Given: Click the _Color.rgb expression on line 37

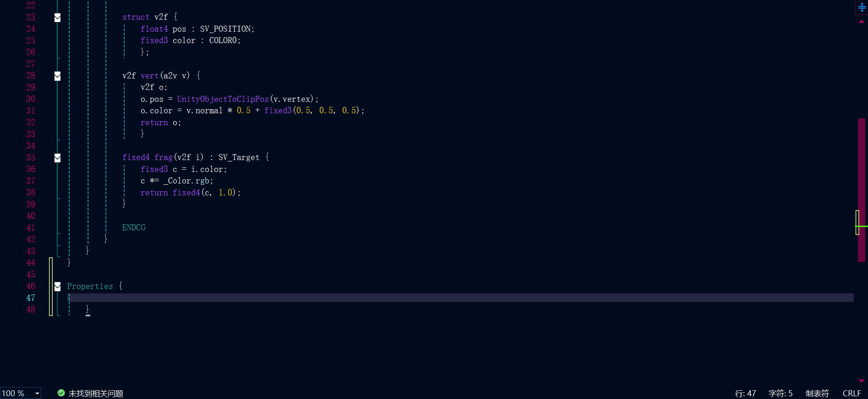Looking at the screenshot, I should (x=186, y=181).
